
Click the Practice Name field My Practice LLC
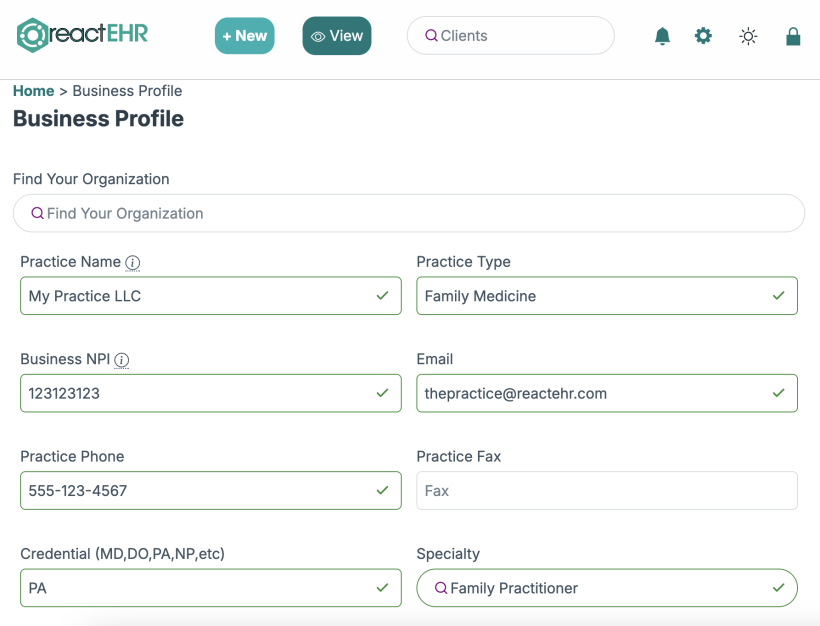(x=211, y=295)
